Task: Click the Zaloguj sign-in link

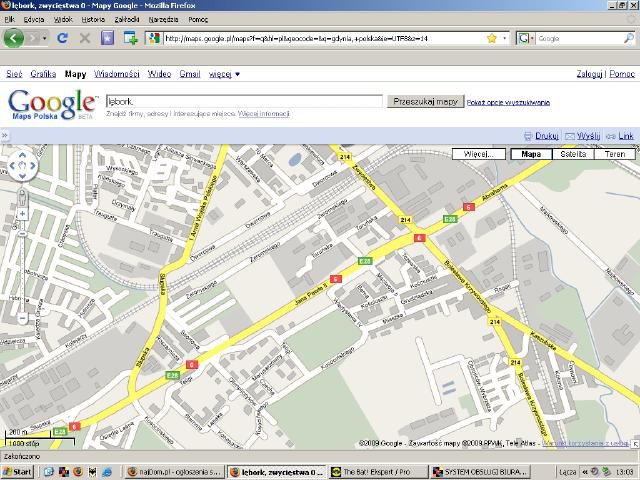Action: click(589, 74)
